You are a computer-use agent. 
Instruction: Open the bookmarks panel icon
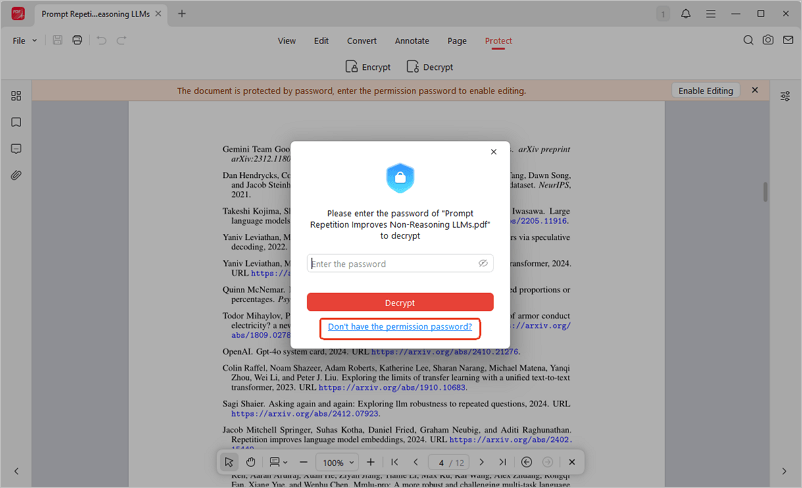point(16,122)
